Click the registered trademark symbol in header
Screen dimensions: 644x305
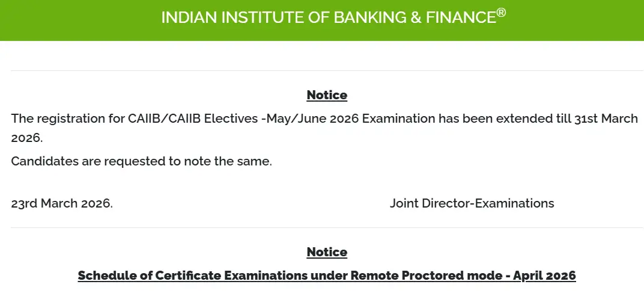tap(501, 12)
